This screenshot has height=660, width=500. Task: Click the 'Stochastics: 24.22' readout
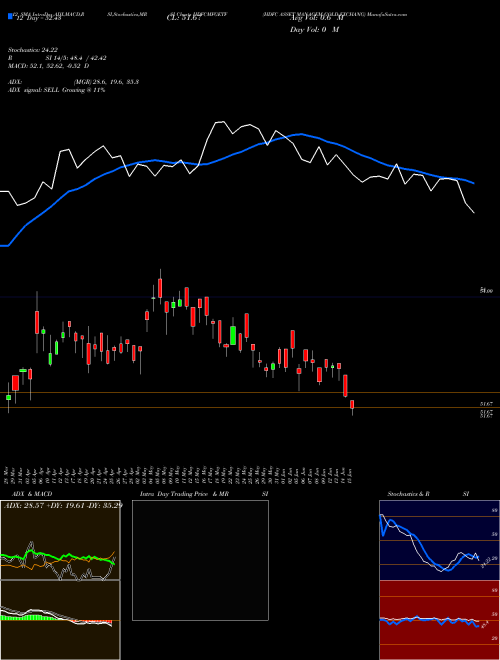[33, 50]
